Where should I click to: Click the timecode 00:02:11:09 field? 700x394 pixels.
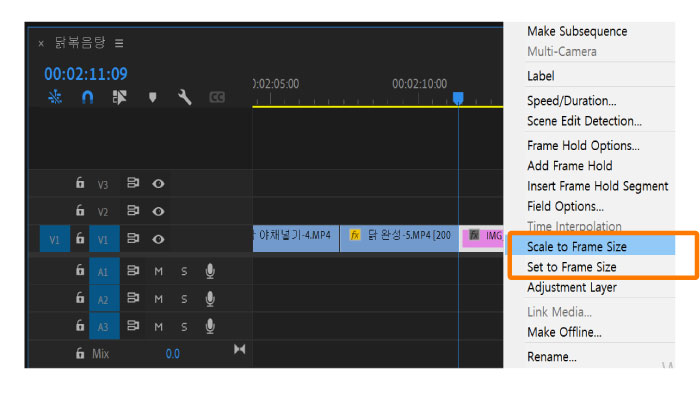[x=86, y=74]
